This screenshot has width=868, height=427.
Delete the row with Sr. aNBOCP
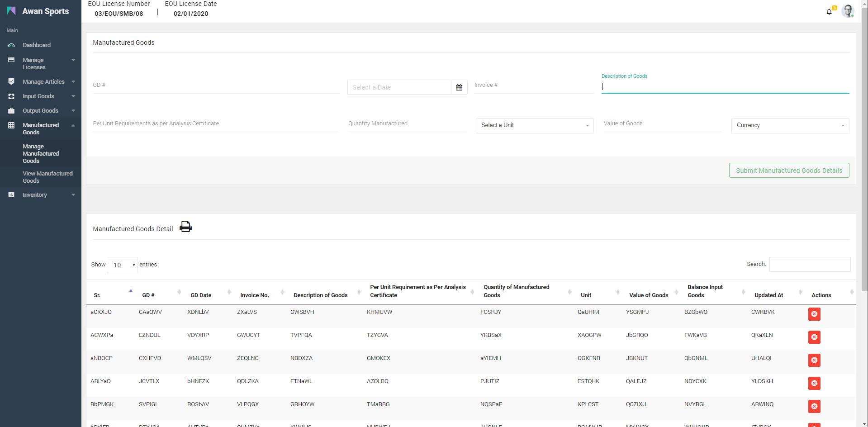814,360
